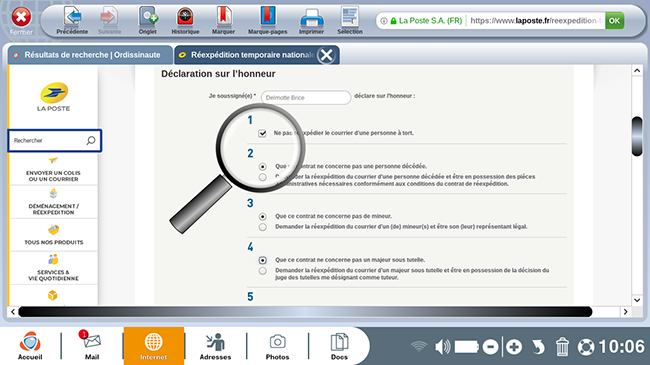Click horizontal scrollbar right arrow
The width and height of the screenshot is (650, 365).
[626, 311]
